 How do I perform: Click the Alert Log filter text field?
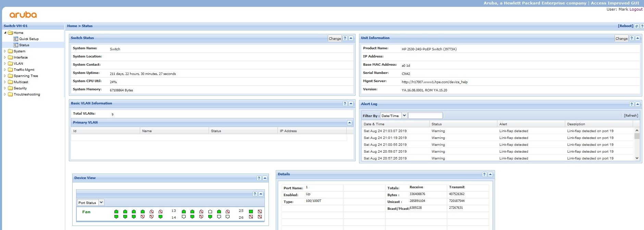coord(425,116)
